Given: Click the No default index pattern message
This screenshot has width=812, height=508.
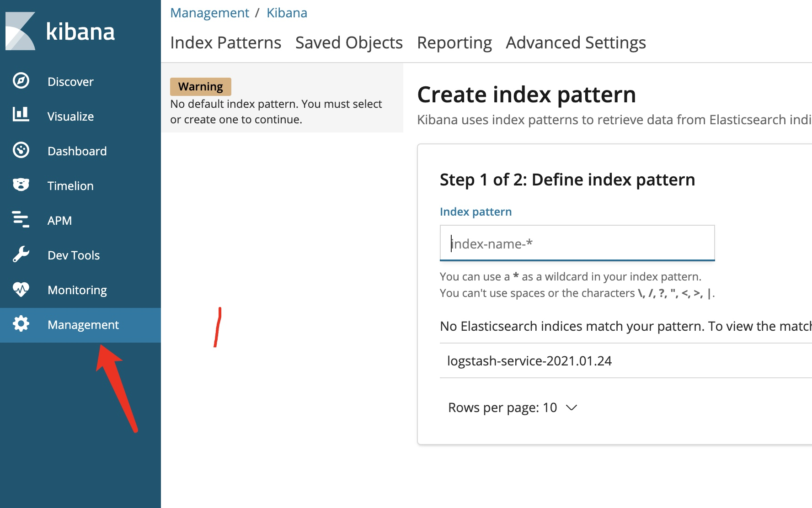Looking at the screenshot, I should click(276, 111).
